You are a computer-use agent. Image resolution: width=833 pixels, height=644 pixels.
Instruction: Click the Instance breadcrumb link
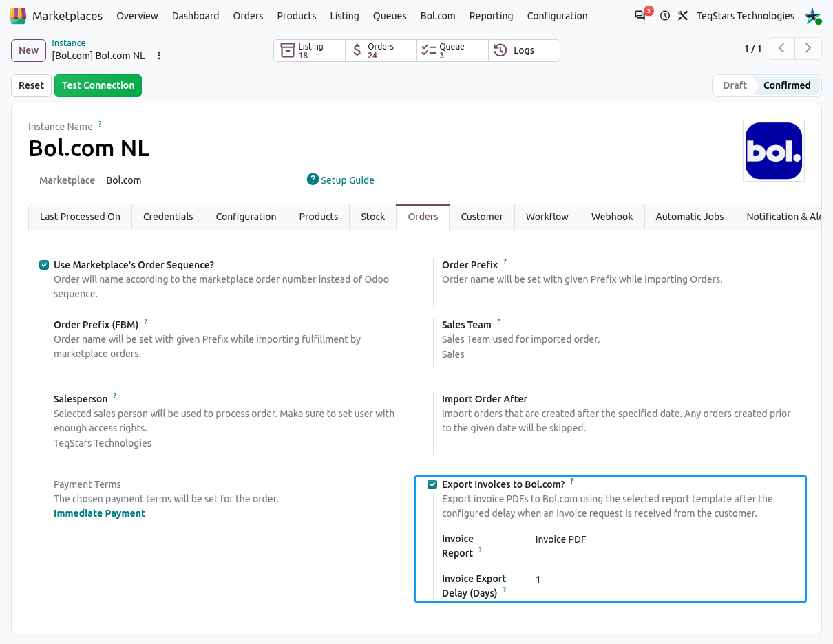[69, 43]
